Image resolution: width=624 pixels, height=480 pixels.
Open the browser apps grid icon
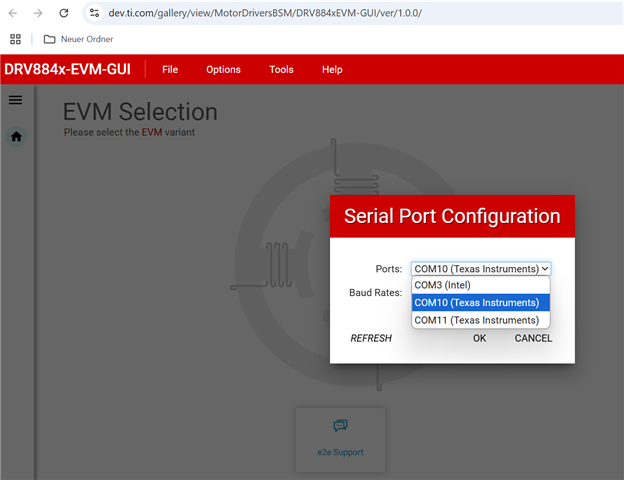[16, 39]
